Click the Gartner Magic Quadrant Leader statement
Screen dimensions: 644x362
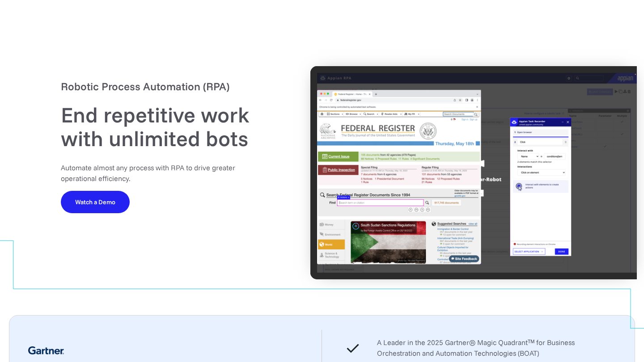[476, 348]
